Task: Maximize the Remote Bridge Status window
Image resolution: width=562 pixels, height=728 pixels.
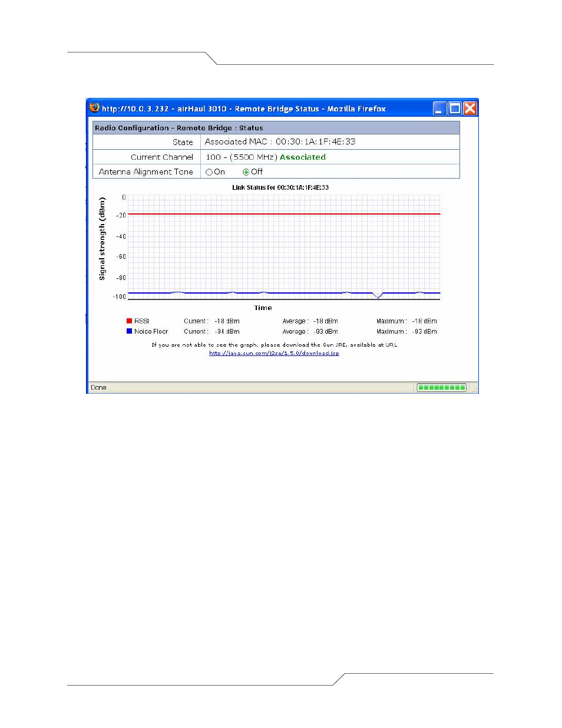Action: 455,108
